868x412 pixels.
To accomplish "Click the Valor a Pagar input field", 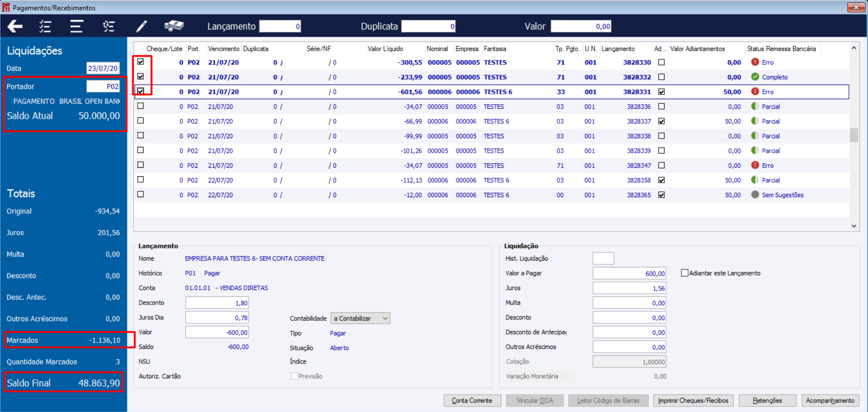I will pos(629,273).
